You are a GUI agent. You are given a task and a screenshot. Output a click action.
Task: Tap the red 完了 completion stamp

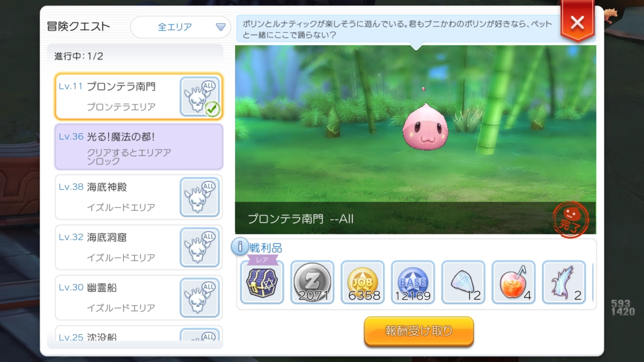click(x=570, y=219)
